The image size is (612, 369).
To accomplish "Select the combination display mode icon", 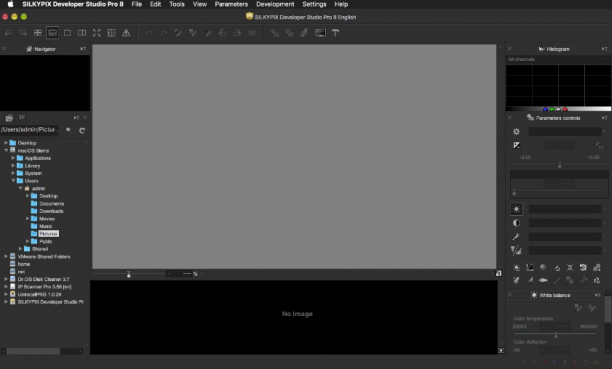I will [x=52, y=33].
